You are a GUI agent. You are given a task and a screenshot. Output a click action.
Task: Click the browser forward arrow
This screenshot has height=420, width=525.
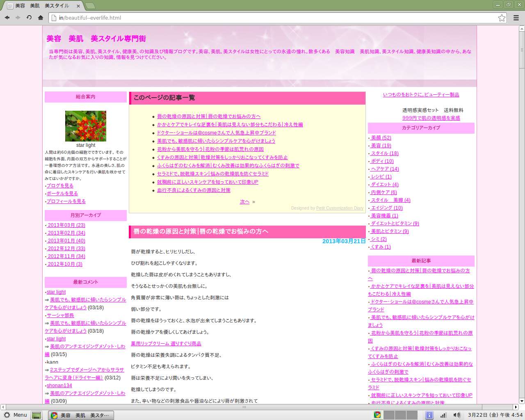pos(18,18)
